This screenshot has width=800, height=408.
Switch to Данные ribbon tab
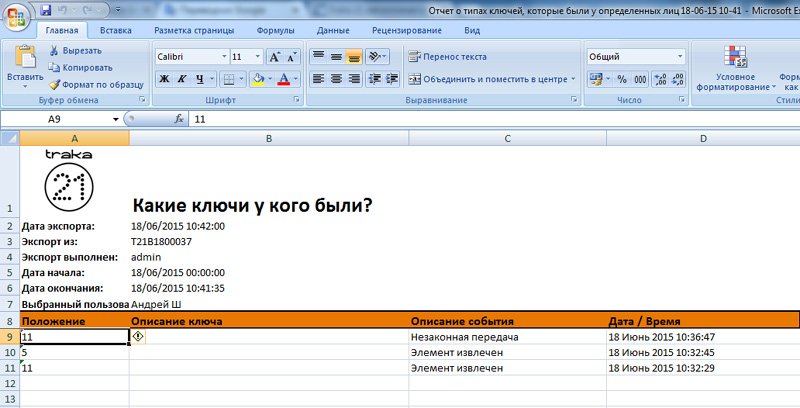333,30
